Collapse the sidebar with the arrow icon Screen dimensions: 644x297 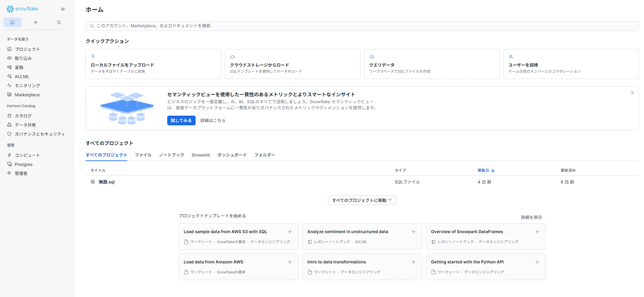click(63, 9)
